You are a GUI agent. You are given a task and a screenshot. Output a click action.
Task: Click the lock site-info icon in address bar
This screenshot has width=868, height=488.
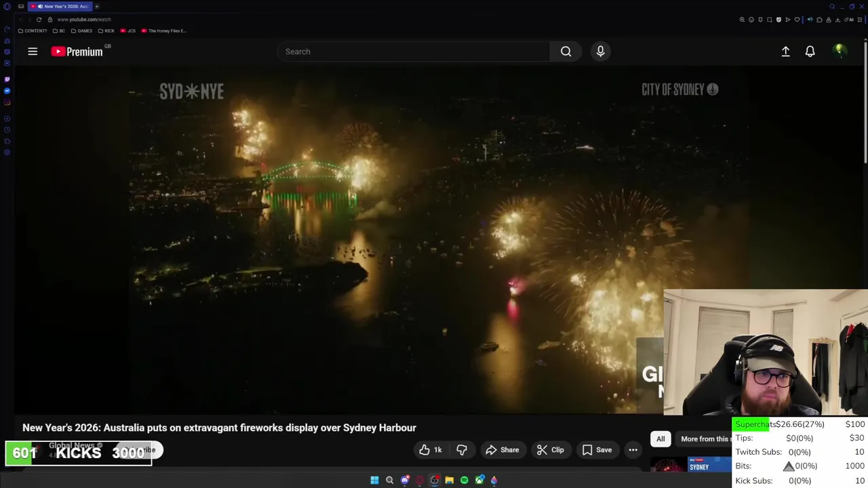pos(50,20)
